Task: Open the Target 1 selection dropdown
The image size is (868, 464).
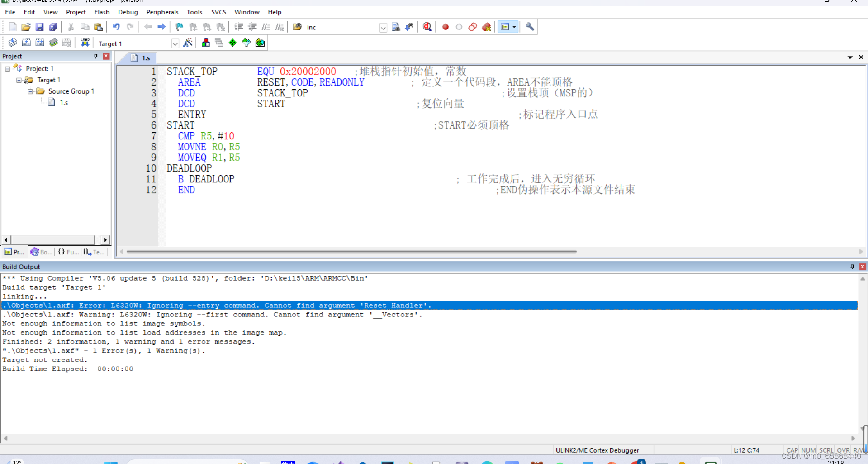Action: click(175, 43)
